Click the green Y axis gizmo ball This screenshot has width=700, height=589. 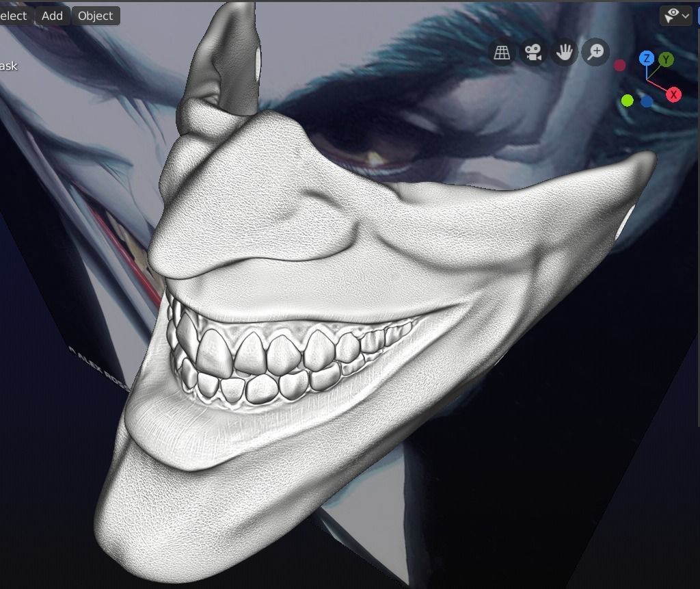(x=666, y=60)
